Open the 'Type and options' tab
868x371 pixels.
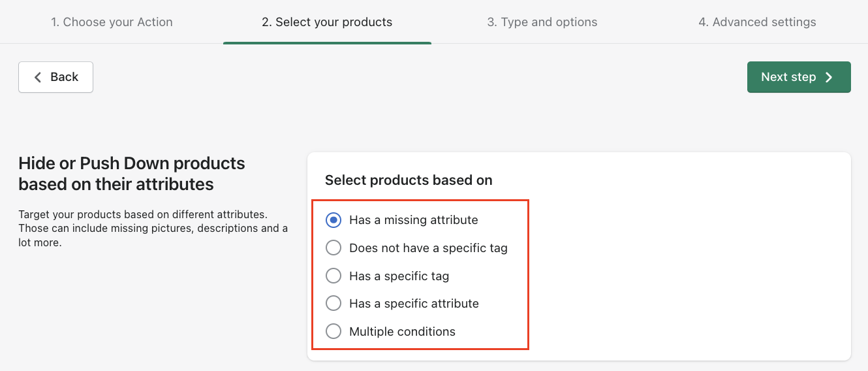pyautogui.click(x=542, y=22)
